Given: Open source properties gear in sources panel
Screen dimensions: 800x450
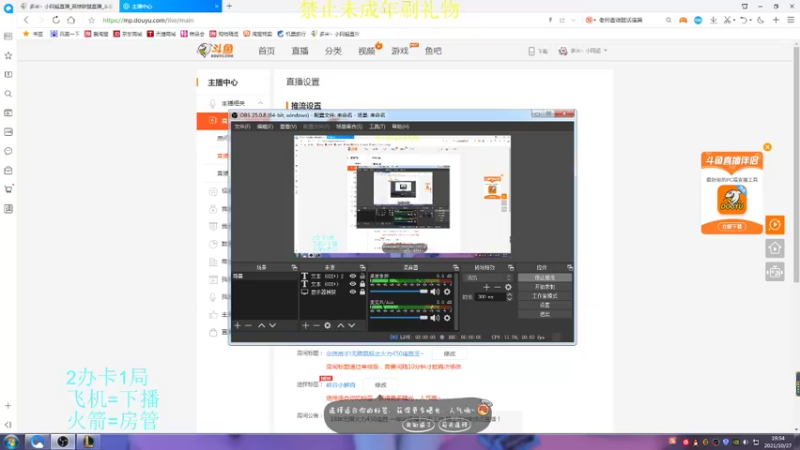Looking at the screenshot, I should click(328, 326).
